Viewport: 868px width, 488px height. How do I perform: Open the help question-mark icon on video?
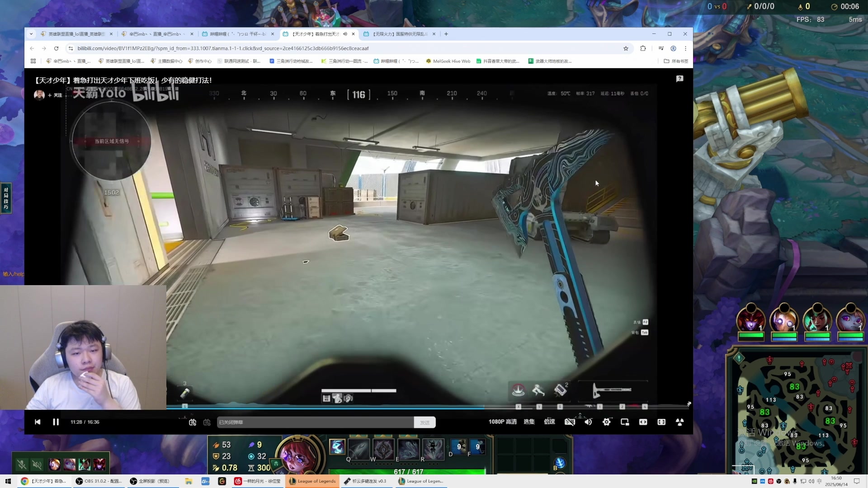click(679, 79)
